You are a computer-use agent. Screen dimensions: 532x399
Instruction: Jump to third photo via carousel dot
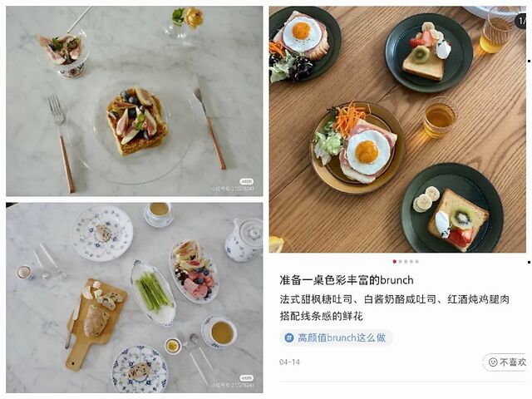click(x=406, y=262)
